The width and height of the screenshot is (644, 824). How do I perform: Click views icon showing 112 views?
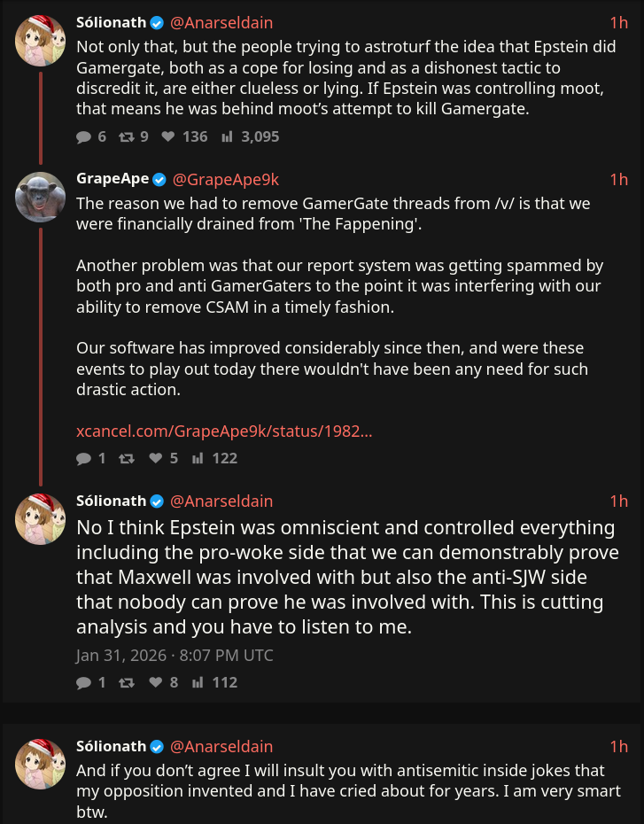[198, 682]
